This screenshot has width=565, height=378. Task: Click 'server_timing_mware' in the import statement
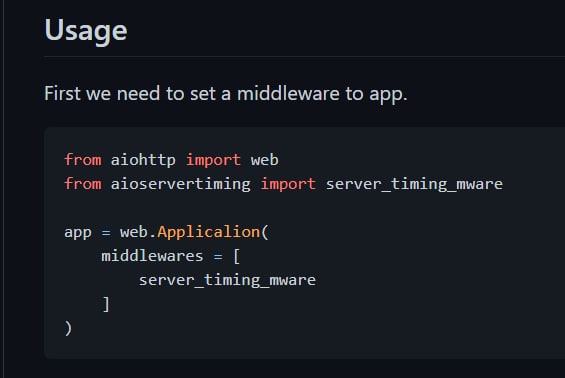(414, 184)
